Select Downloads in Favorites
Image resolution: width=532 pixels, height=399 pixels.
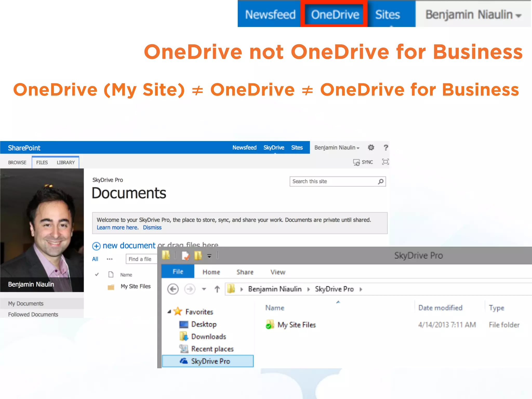[209, 336]
